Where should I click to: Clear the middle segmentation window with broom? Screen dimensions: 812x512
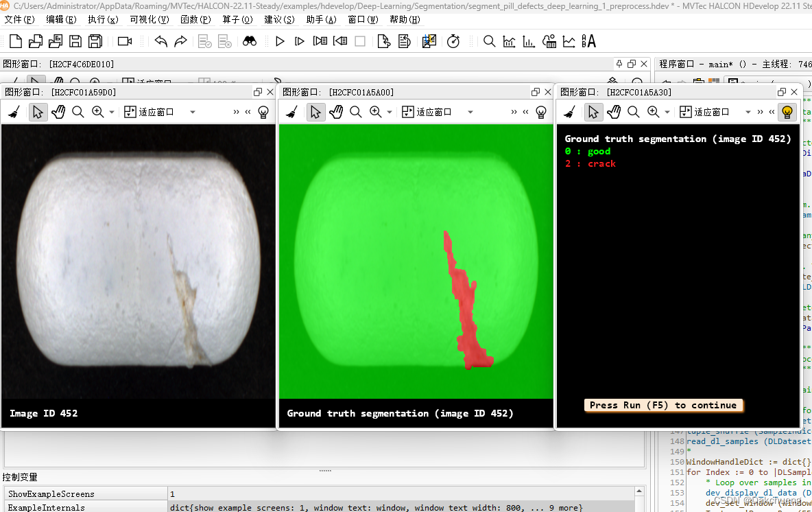(291, 112)
